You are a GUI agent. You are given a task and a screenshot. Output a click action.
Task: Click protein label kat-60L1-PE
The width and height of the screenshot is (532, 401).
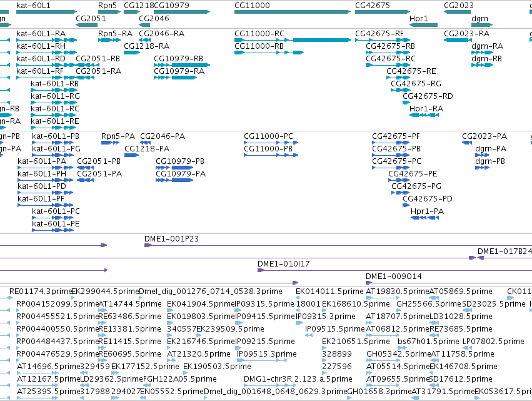tap(56, 224)
